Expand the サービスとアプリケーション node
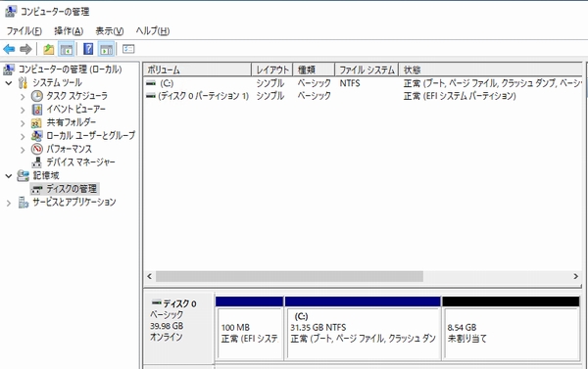The width and height of the screenshot is (588, 369). click(9, 203)
